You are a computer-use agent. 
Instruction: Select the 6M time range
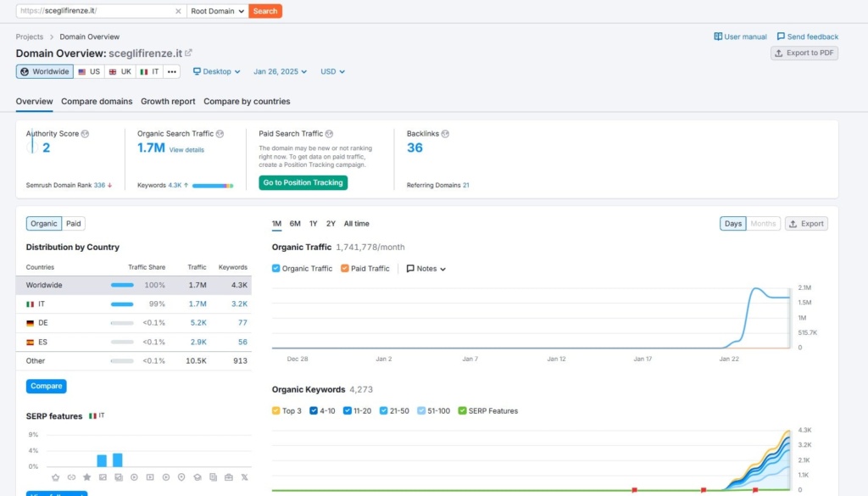pyautogui.click(x=295, y=224)
